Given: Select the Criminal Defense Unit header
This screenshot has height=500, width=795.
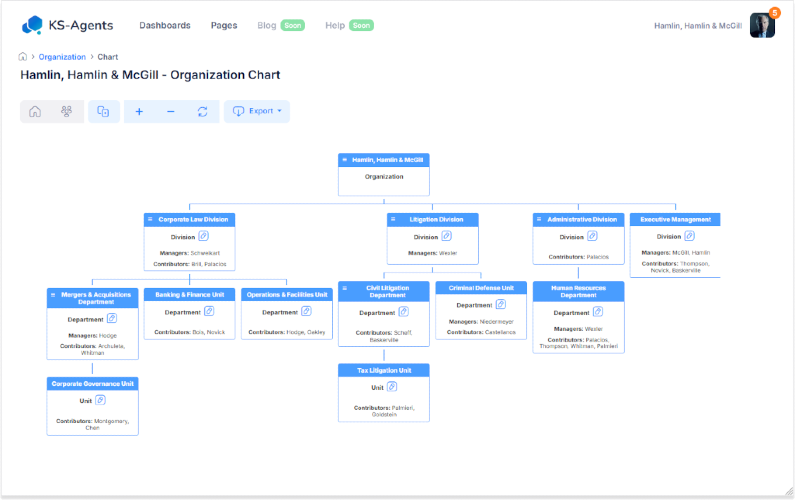Looking at the screenshot, I should [481, 288].
